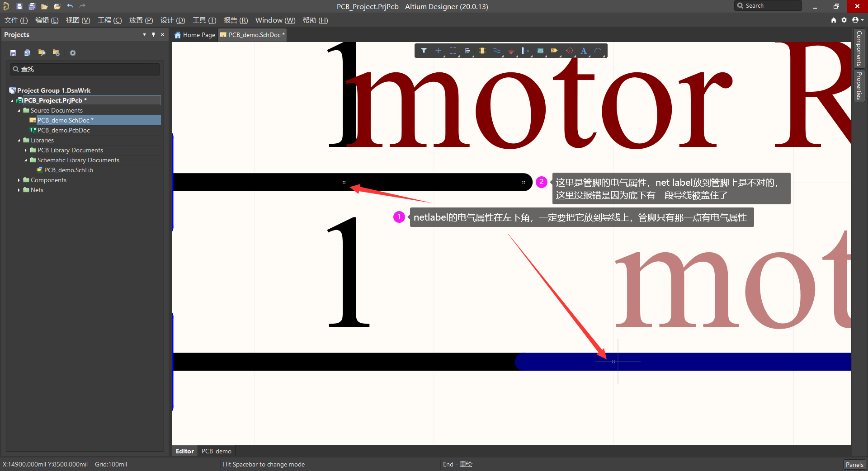The width and height of the screenshot is (868, 471).
Task: Pin the Projects panel
Action: (153, 34)
